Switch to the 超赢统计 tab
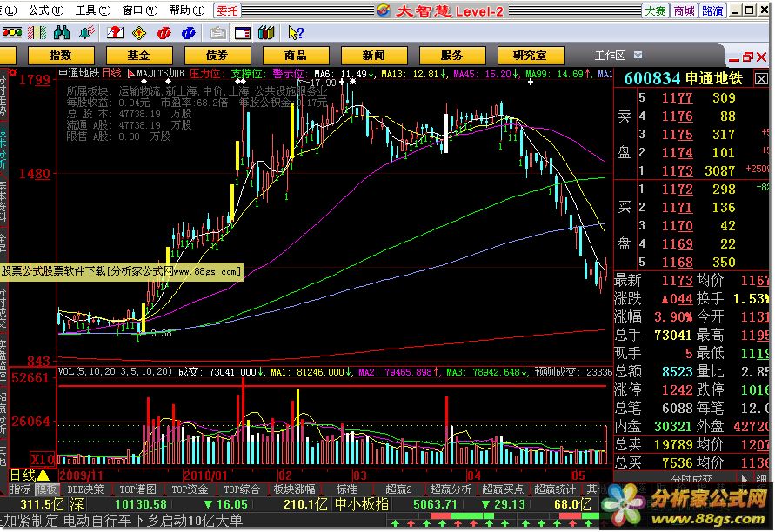This screenshot has width=775, height=532. pos(555,489)
